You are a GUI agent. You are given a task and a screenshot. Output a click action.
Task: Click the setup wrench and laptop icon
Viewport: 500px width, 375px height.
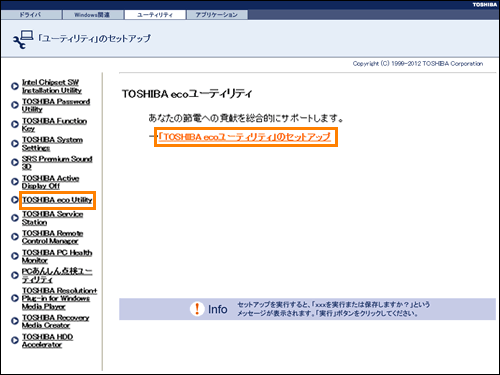tap(23, 40)
